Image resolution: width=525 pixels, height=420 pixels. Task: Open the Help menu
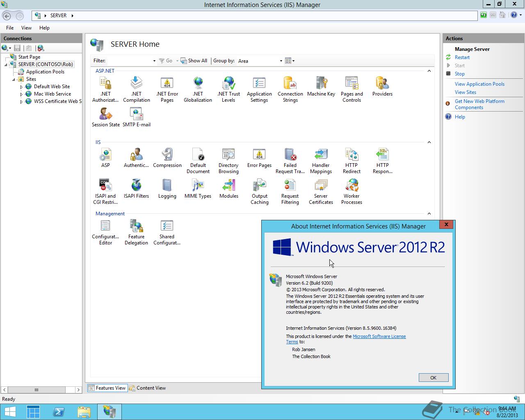pos(44,28)
